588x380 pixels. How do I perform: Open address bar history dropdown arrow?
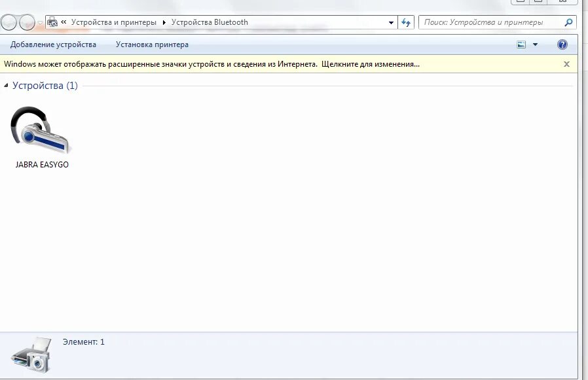pos(391,22)
